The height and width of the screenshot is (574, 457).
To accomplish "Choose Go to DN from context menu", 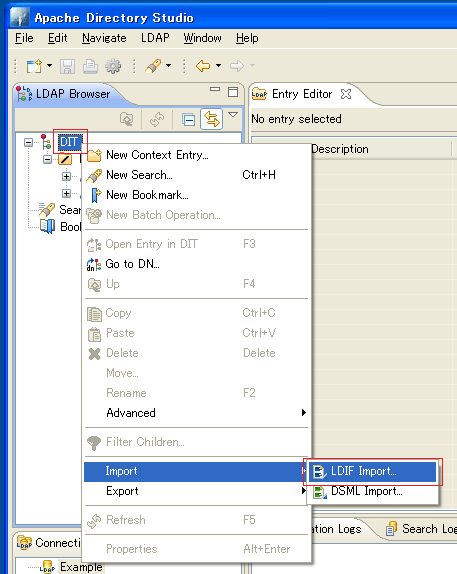I will [196, 264].
